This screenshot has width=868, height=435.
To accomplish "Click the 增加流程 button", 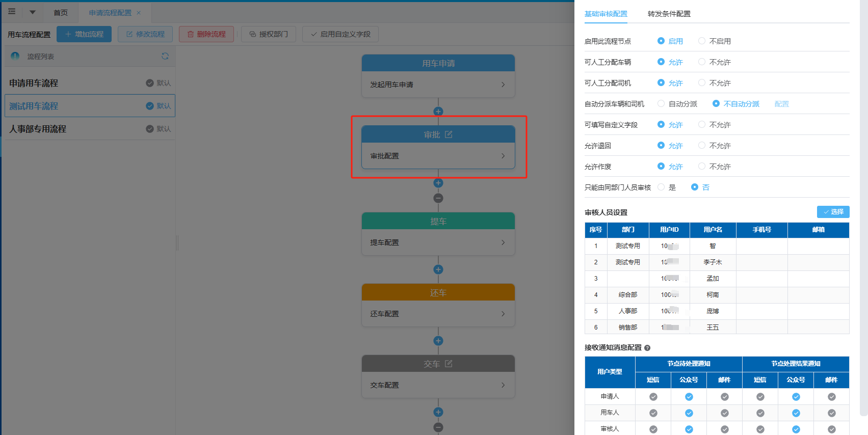I will [84, 34].
